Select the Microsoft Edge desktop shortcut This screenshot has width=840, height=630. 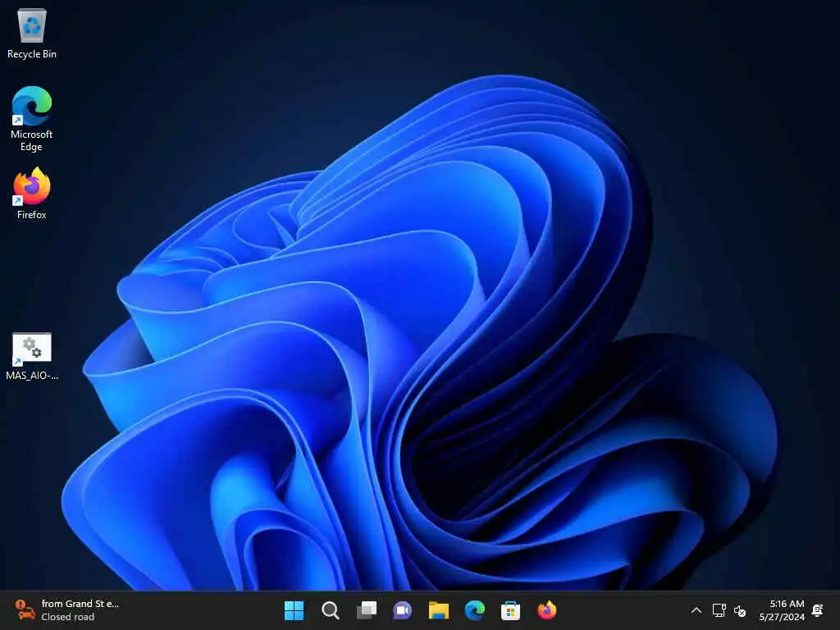click(x=32, y=119)
